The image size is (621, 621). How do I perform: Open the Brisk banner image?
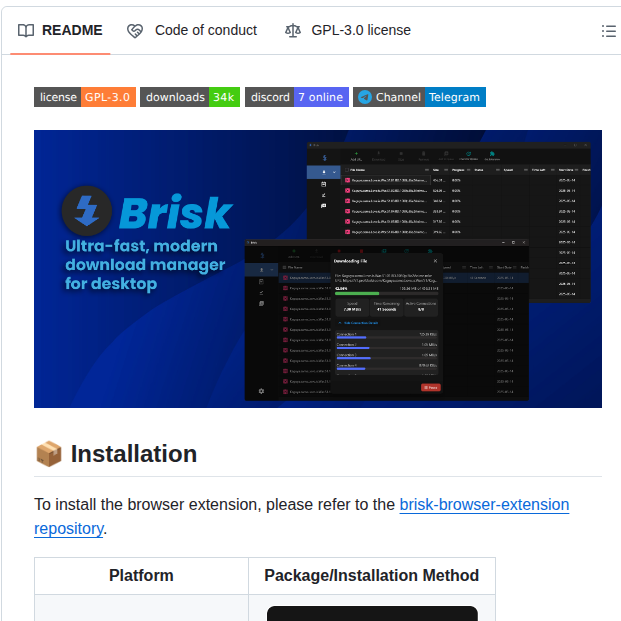click(x=318, y=269)
